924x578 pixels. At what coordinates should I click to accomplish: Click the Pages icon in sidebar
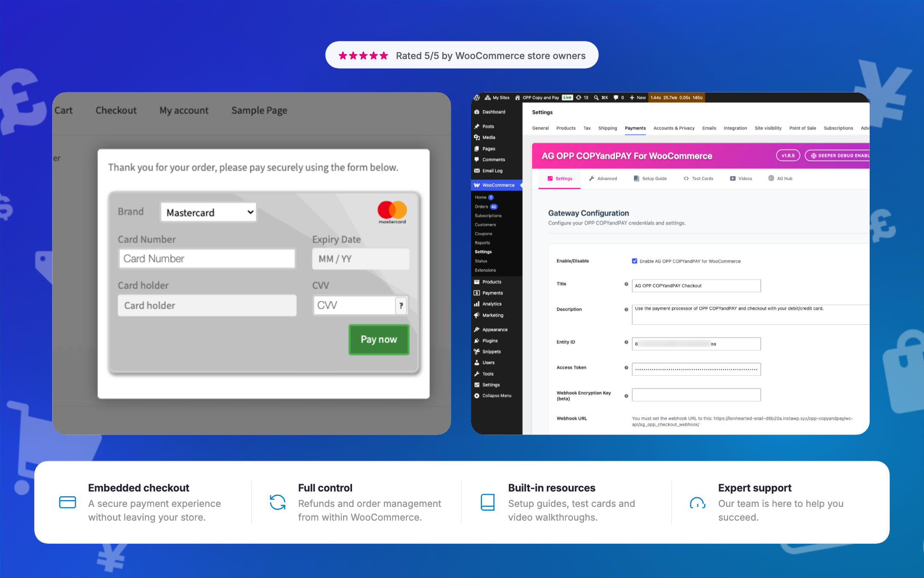coord(477,149)
